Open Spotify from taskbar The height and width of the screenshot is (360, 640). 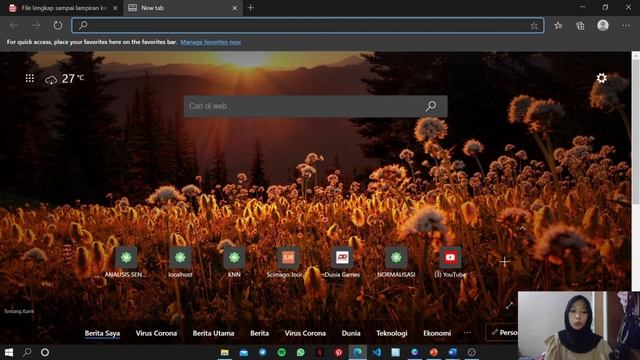[282, 352]
